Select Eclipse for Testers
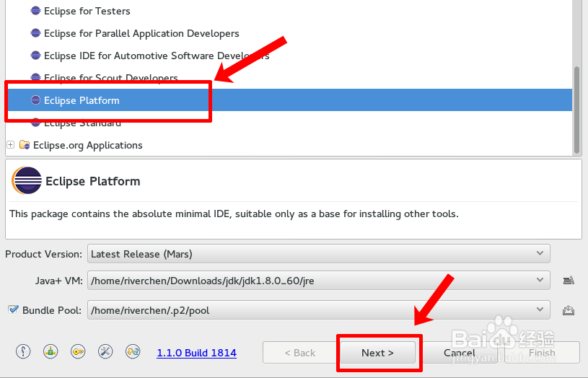The height and width of the screenshot is (378, 588). [x=87, y=11]
